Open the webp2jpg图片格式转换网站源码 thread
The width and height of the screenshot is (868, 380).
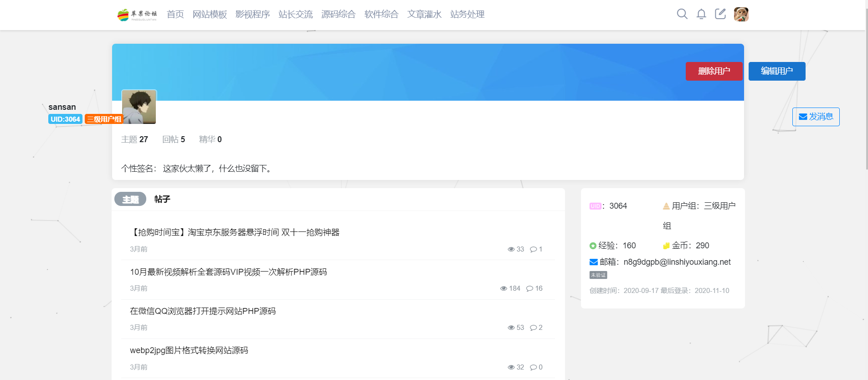pos(189,350)
